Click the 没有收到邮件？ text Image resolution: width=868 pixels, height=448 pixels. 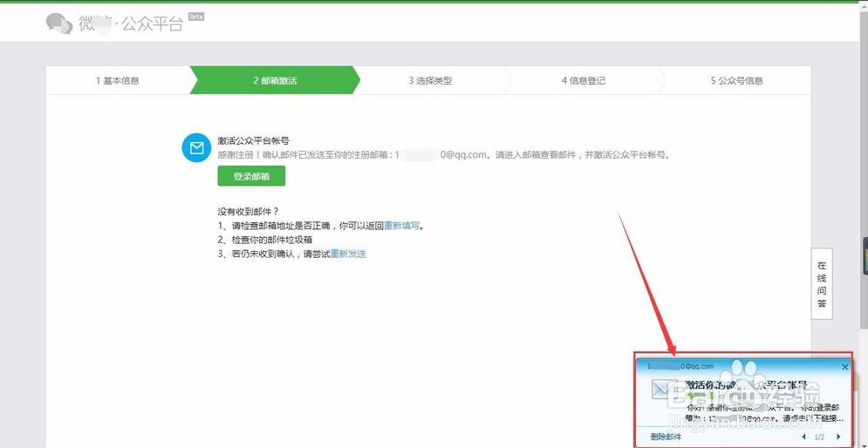pos(248,211)
